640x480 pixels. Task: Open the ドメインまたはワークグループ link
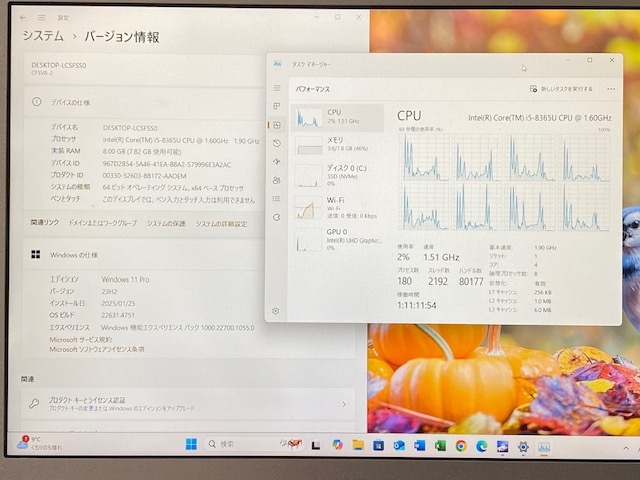coord(102,224)
